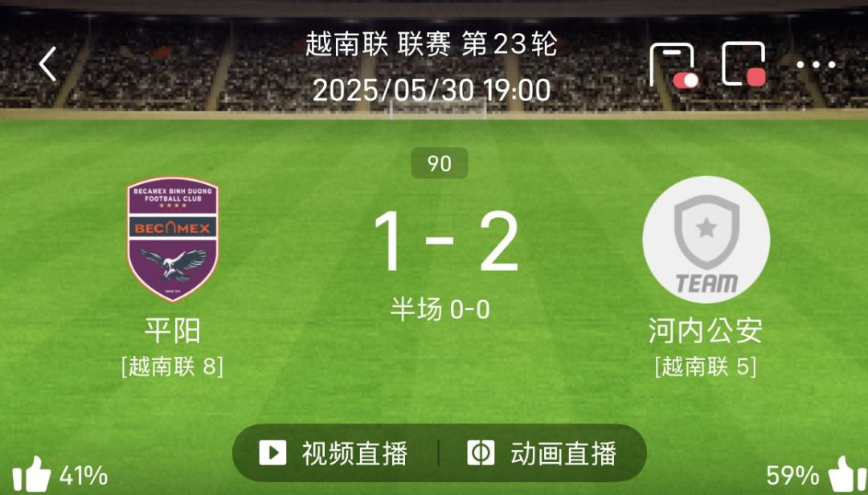Like the away team with right thumbs-up
The height and width of the screenshot is (495, 868).
[x=846, y=475]
